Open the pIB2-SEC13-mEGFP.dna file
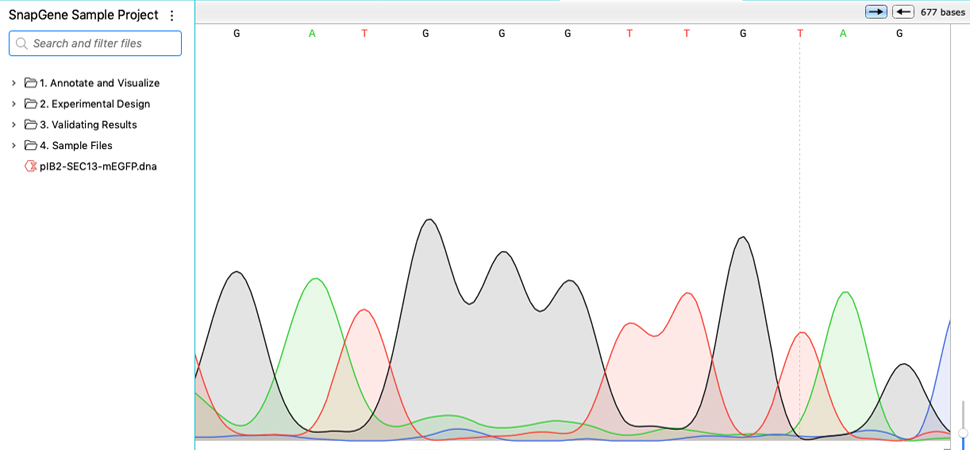This screenshot has width=970, height=450. click(x=98, y=167)
